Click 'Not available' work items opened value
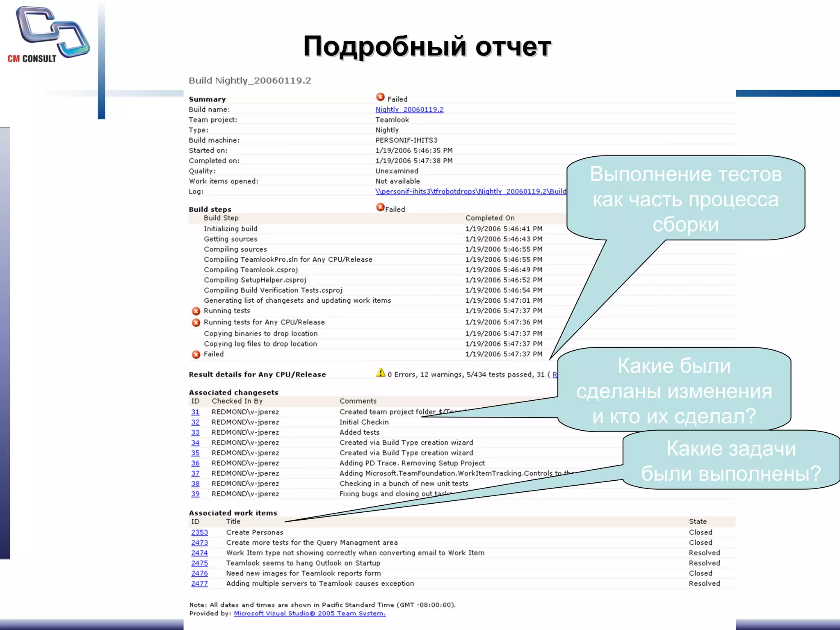This screenshot has width=840, height=630. coord(397,181)
